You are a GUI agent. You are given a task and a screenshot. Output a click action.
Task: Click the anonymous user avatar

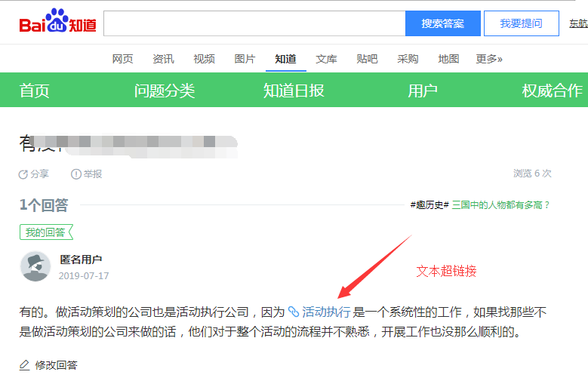tap(35, 266)
